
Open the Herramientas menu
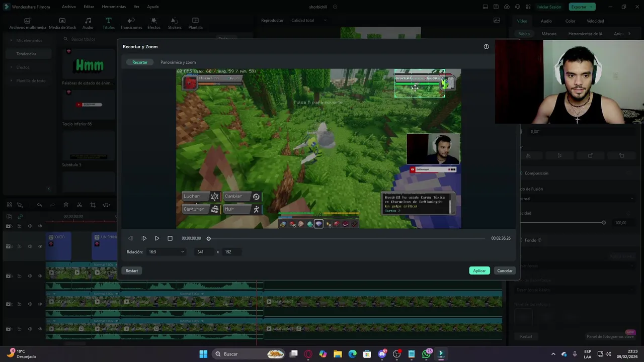[114, 7]
